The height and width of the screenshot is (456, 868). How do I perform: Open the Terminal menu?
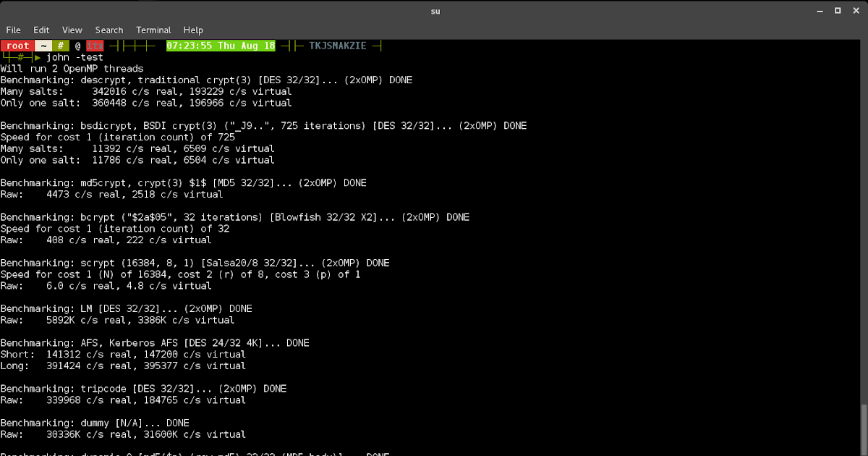click(x=153, y=30)
